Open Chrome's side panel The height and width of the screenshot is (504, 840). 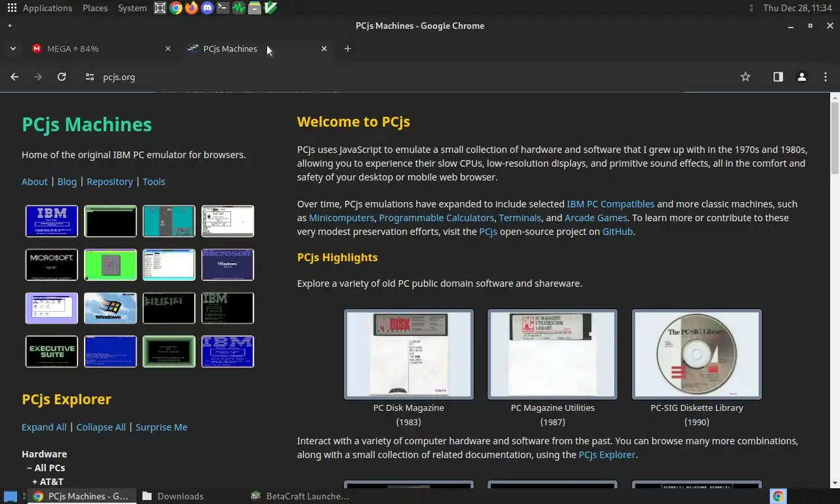(x=778, y=77)
